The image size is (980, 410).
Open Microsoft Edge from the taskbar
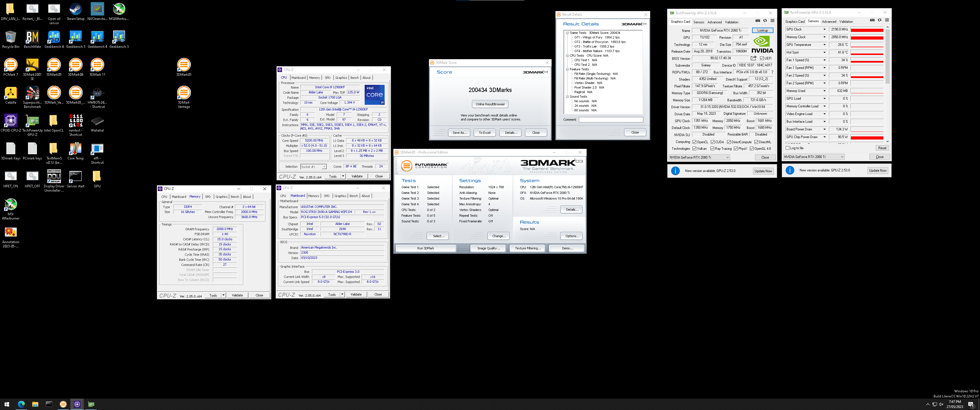[x=21, y=404]
